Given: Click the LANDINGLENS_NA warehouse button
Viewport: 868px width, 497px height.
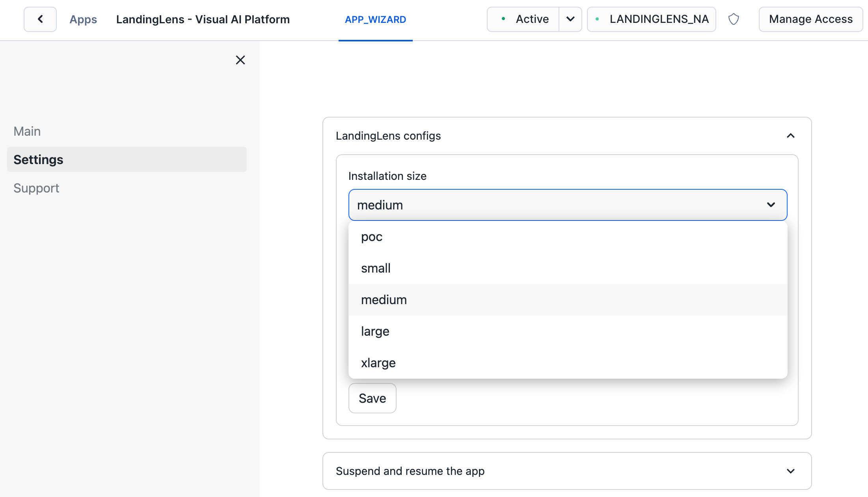Looking at the screenshot, I should pos(651,19).
